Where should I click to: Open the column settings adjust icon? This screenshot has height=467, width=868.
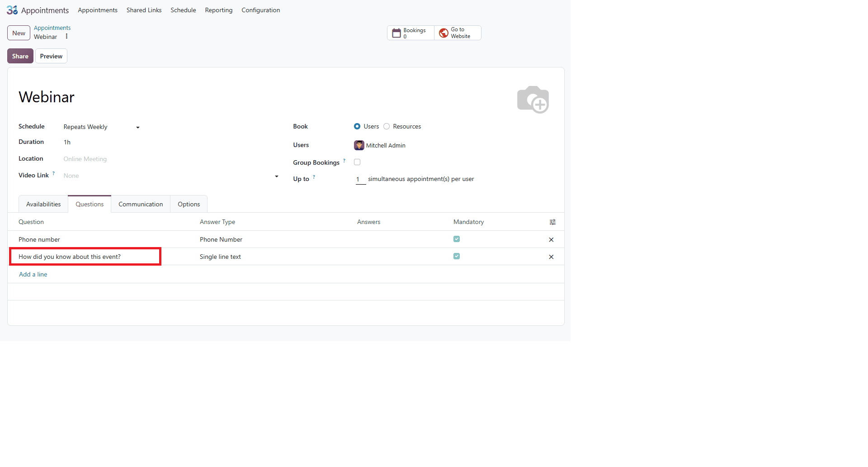click(x=552, y=222)
